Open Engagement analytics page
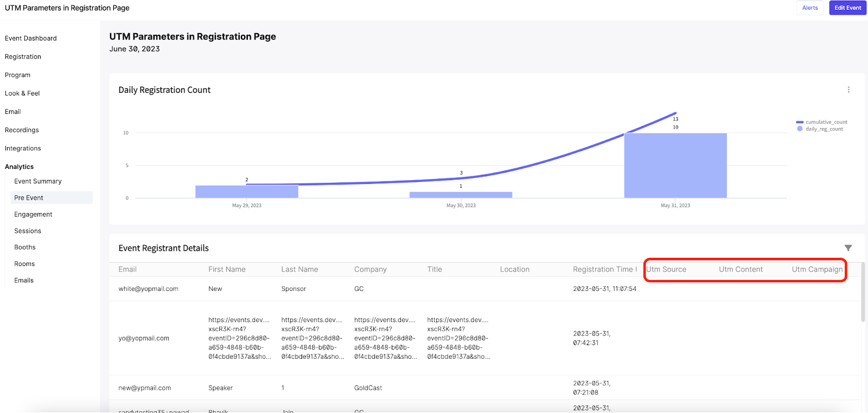This screenshot has width=868, height=413. pyautogui.click(x=33, y=214)
